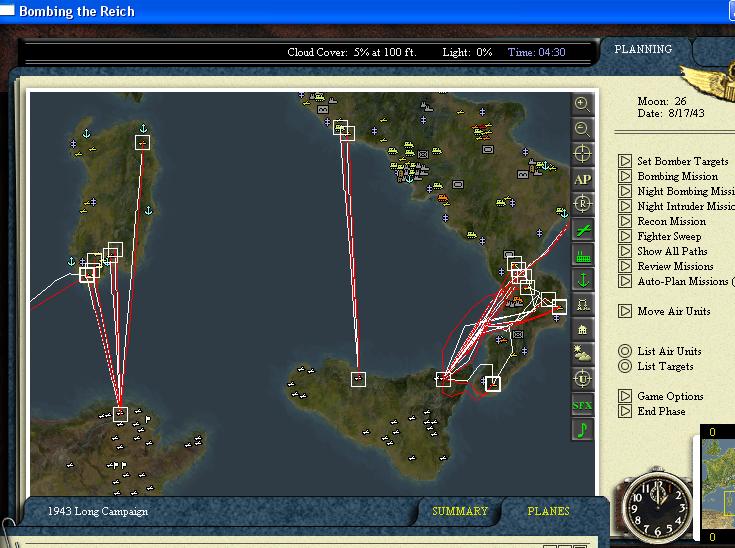Plan a Night Intruder Mission

click(686, 206)
